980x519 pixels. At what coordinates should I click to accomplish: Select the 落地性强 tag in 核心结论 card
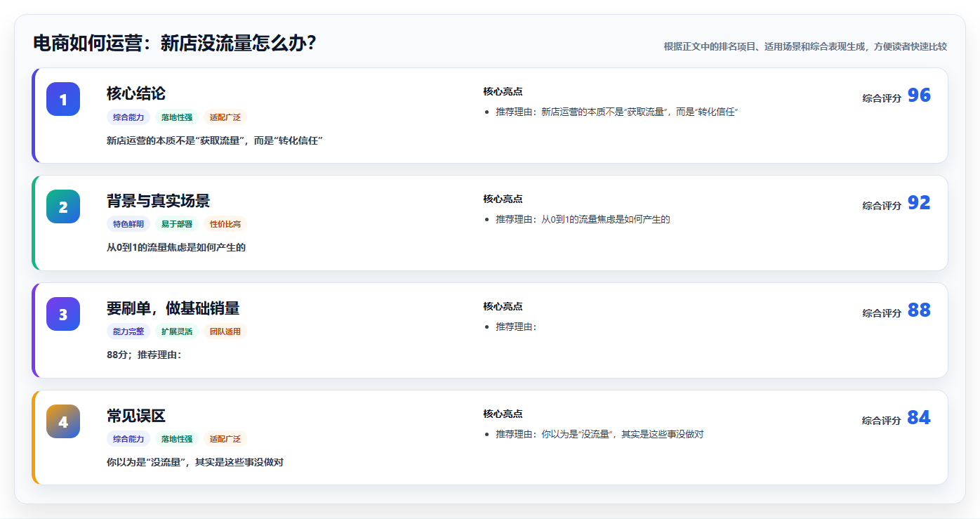(177, 117)
